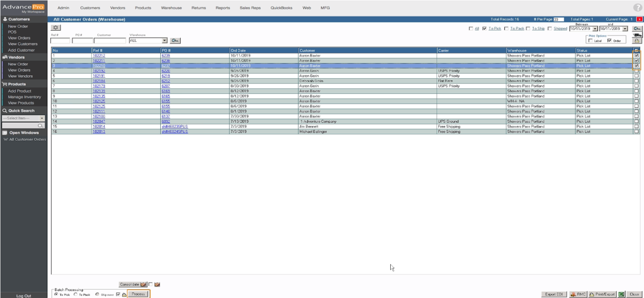The image size is (644, 298).
Task: Check the box for order 102192
Action: point(636,71)
